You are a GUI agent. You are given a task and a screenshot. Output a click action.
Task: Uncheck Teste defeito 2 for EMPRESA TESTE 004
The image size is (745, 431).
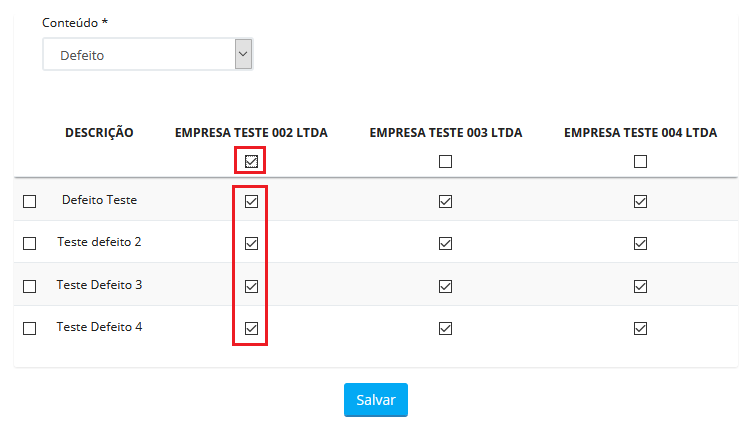[641, 243]
